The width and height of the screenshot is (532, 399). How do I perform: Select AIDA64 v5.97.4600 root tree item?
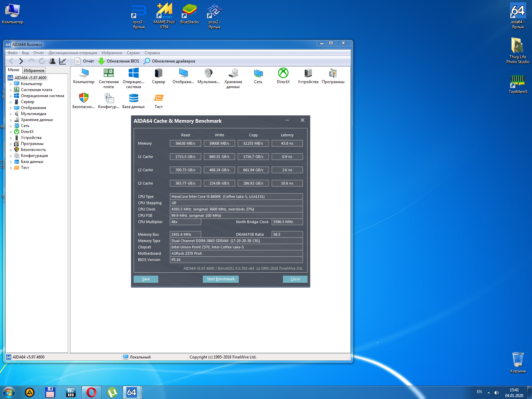(x=27, y=78)
